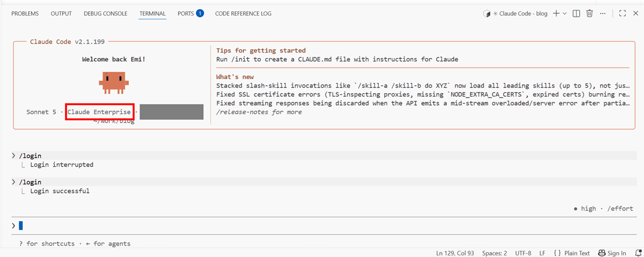Change indentation via Spaces: 2

click(x=495, y=253)
